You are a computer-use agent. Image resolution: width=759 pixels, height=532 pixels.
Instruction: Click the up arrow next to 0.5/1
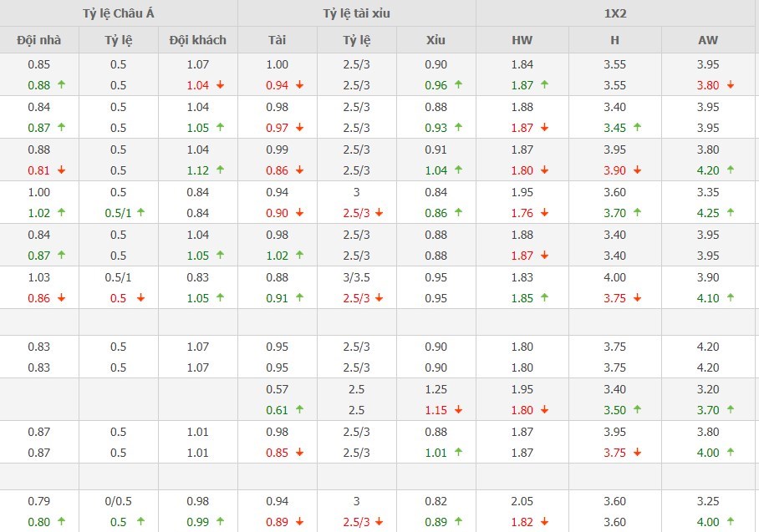pos(141,213)
